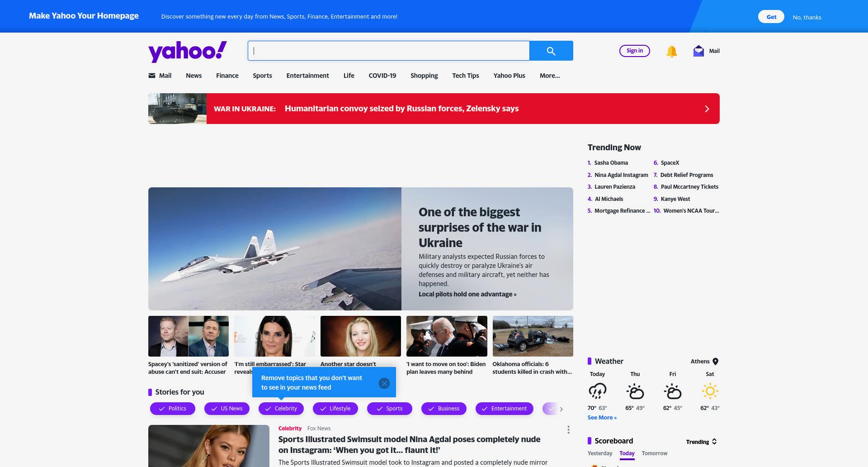Screen dimensions: 868x467
Task: Click the Celebrity category label on story
Action: 290,429
